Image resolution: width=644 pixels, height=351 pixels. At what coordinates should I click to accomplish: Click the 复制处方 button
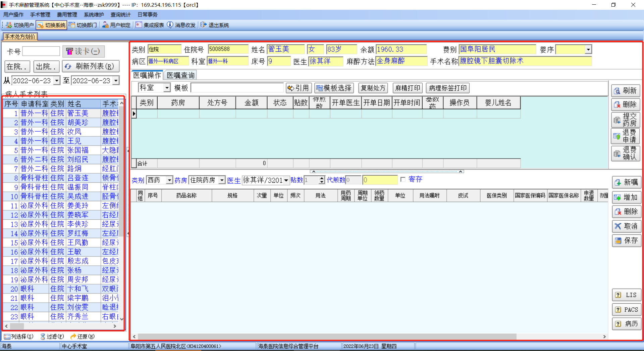pyautogui.click(x=373, y=88)
